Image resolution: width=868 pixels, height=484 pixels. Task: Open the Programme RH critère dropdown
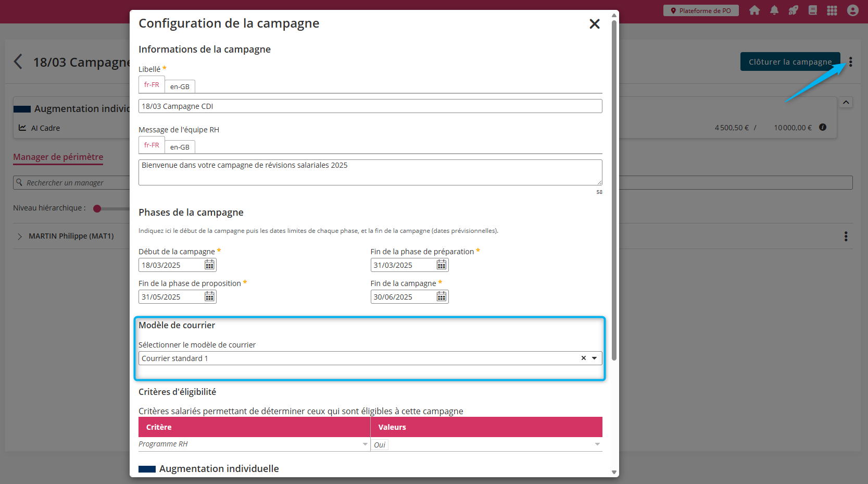pyautogui.click(x=364, y=444)
